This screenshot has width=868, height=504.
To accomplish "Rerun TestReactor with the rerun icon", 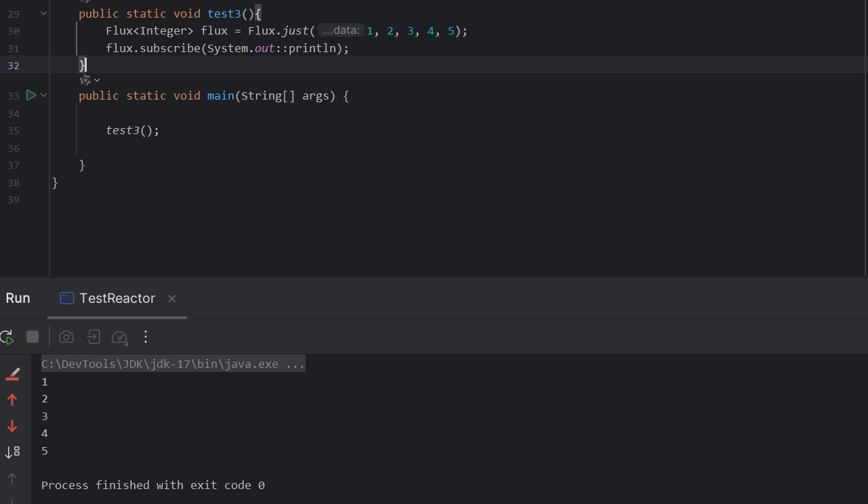I will click(x=7, y=337).
